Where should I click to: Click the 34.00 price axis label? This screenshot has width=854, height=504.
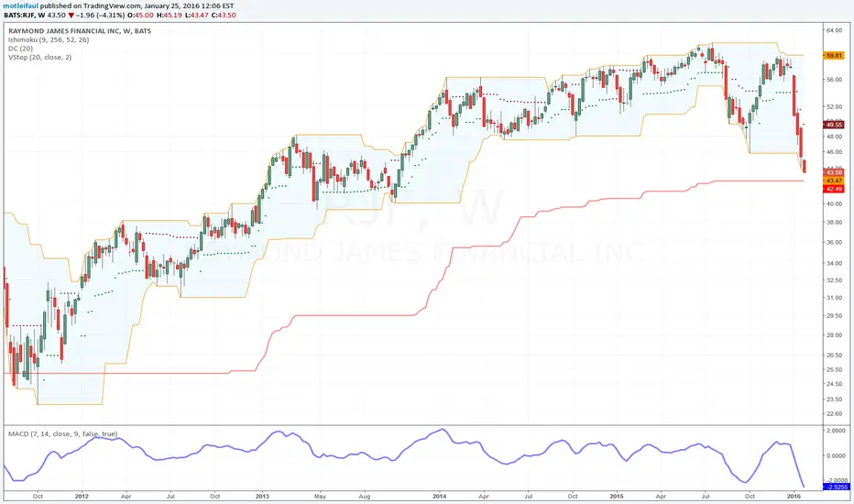pyautogui.click(x=834, y=264)
